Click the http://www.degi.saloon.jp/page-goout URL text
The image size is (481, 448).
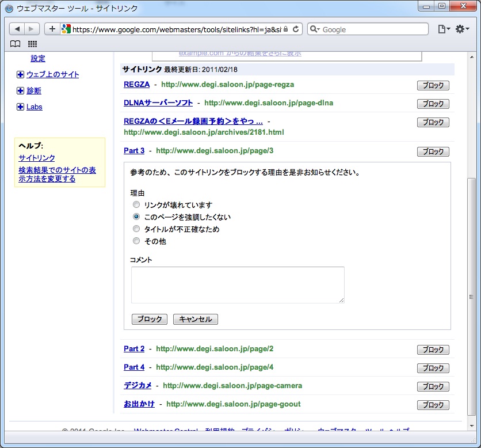click(x=234, y=404)
